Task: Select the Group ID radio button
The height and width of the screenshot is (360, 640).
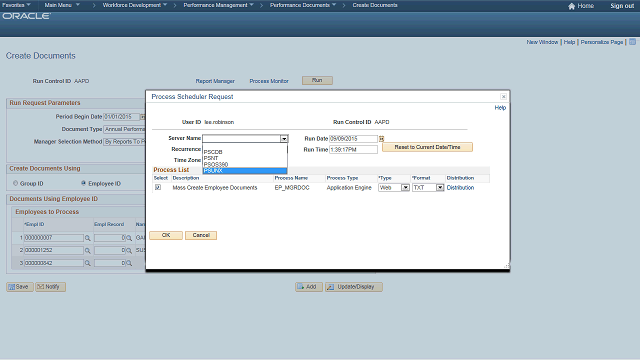Action: 16,183
